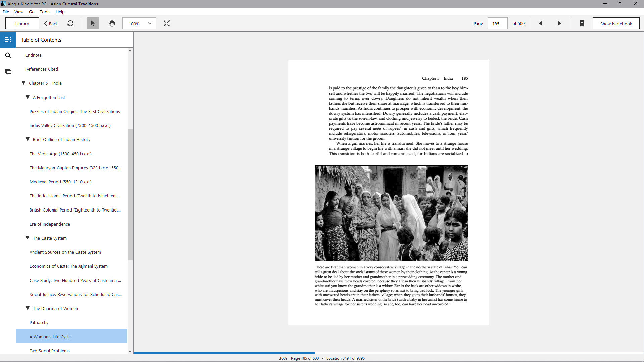Click the Kindle app icon in title bar
Viewport: 644px width, 362px height.
[3, 4]
